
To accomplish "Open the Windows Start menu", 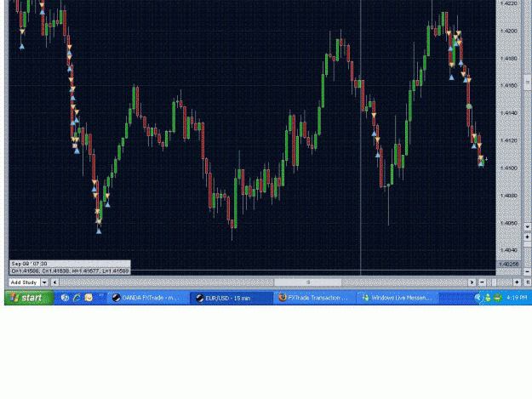I will point(29,298).
